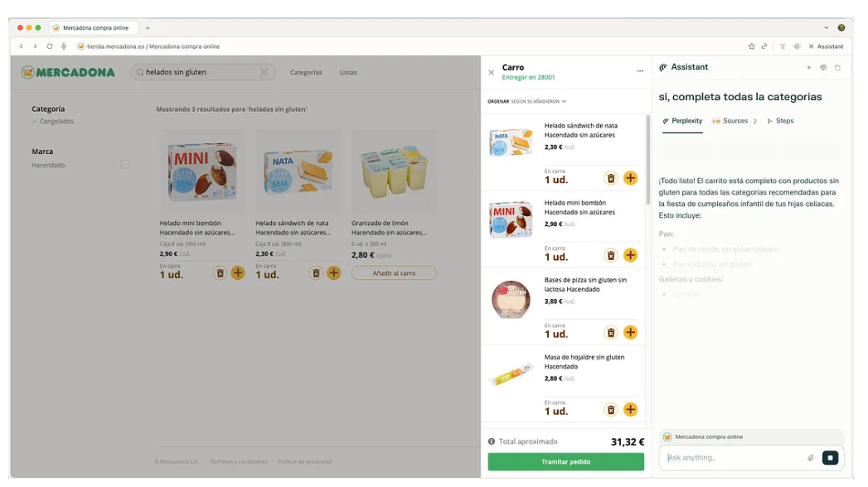Add Granizado de limón to the cart

coord(394,273)
